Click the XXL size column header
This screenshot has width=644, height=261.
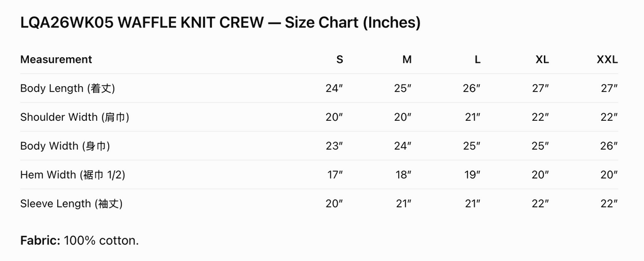(607, 60)
